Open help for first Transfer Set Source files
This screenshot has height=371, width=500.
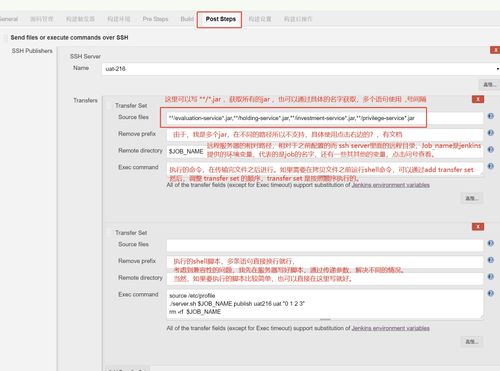pyautogui.click(x=491, y=116)
